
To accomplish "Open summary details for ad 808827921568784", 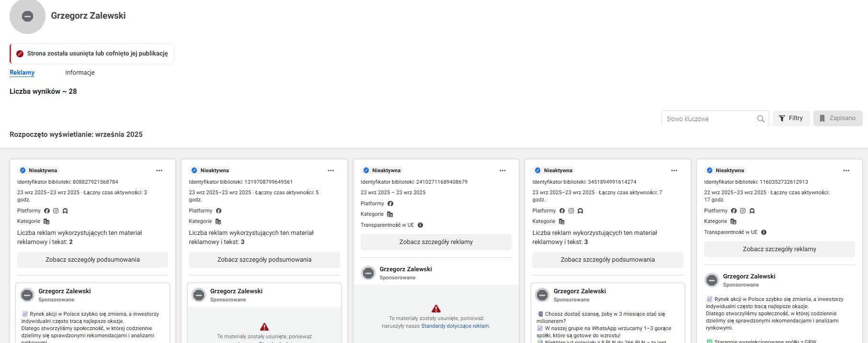I will pos(92,260).
